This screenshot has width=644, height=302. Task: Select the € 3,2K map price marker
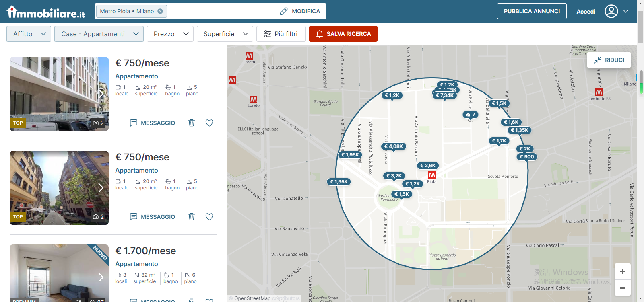(x=394, y=176)
